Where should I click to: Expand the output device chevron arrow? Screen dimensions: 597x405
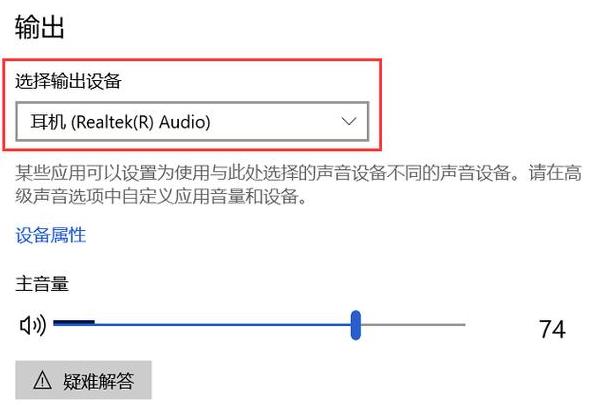pos(349,121)
